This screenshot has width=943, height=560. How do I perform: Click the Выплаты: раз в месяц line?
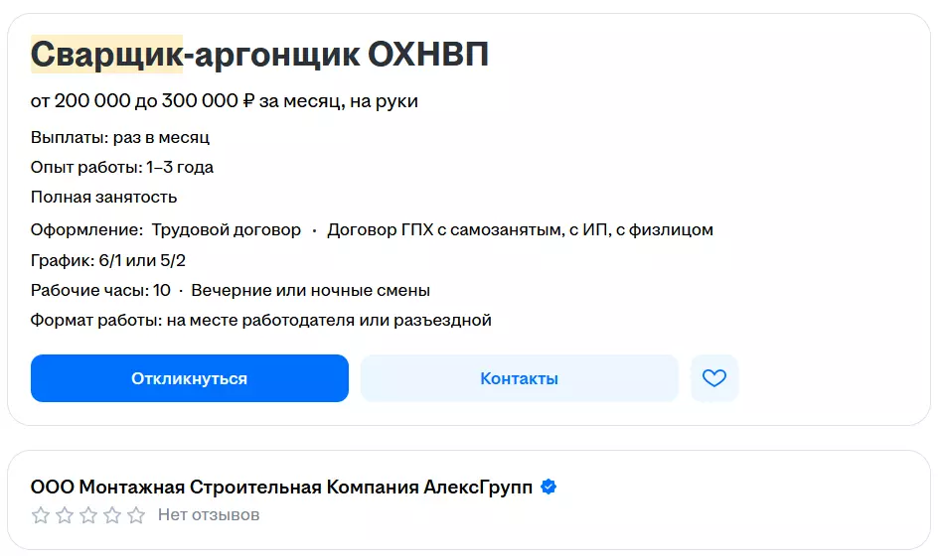120,137
